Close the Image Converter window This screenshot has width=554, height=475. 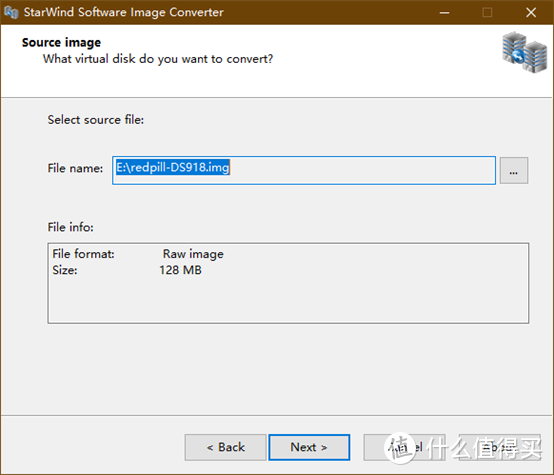[x=531, y=13]
